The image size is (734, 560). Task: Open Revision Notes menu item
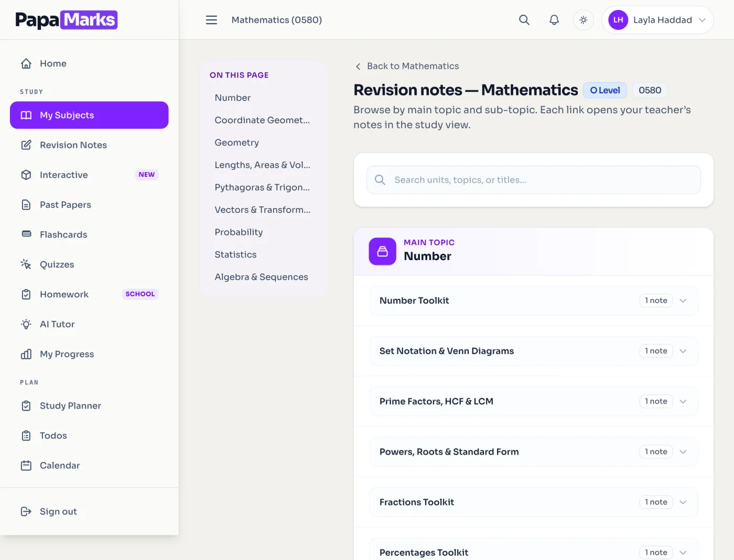click(89, 145)
